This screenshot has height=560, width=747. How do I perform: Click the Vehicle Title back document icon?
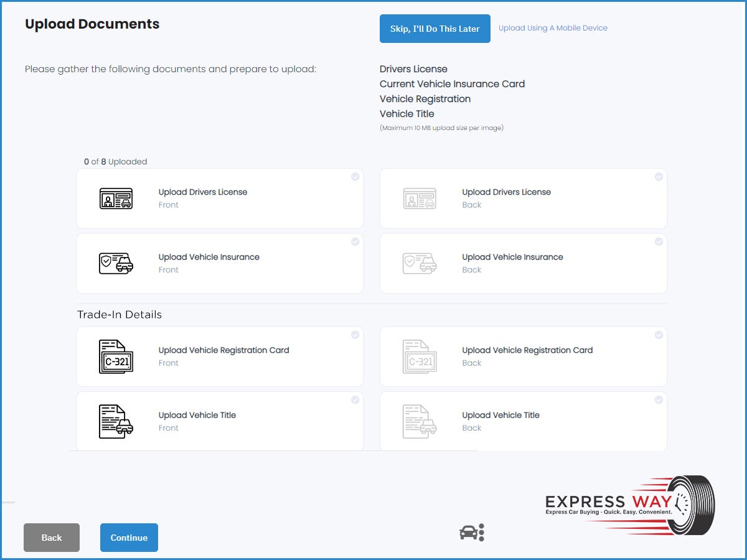tap(420, 421)
